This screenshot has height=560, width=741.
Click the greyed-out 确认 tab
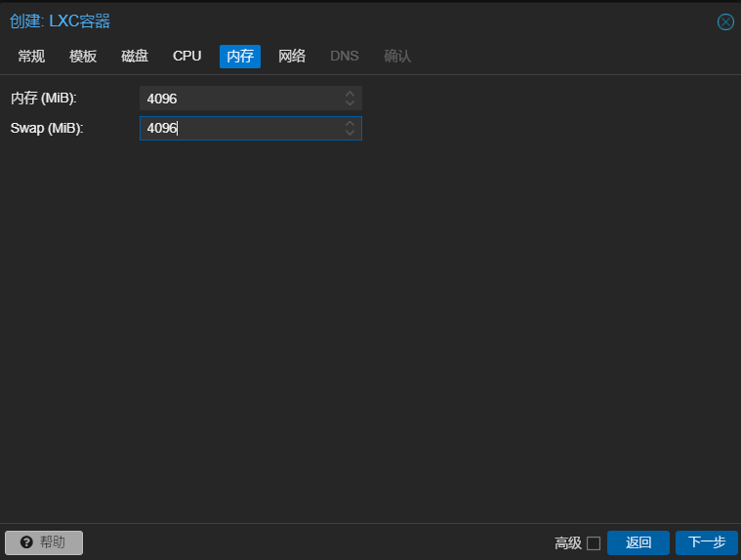(x=397, y=57)
